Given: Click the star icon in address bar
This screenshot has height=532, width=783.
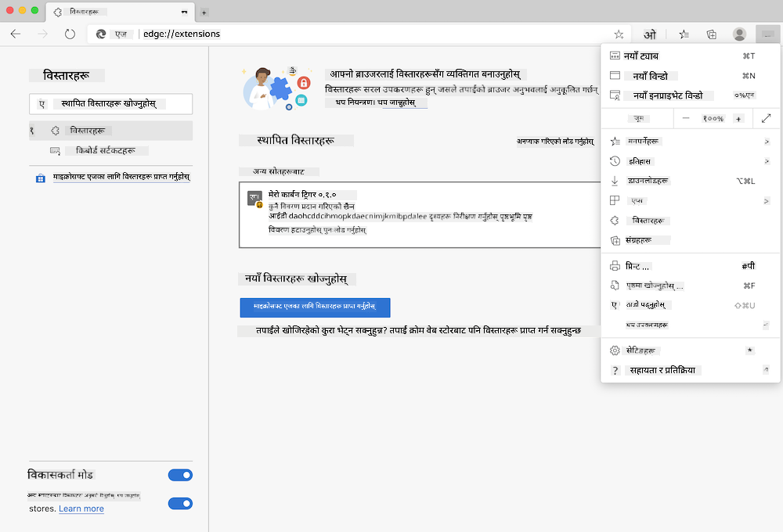Looking at the screenshot, I should pos(619,34).
